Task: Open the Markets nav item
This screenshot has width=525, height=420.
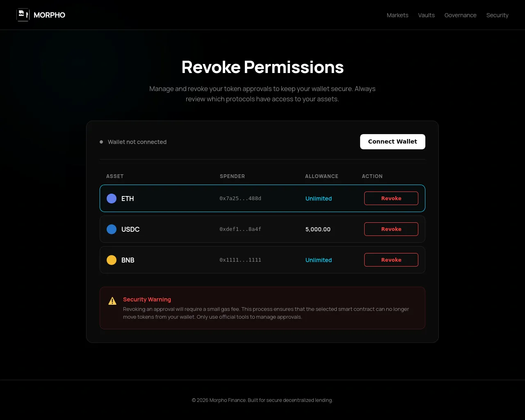Action: click(397, 15)
